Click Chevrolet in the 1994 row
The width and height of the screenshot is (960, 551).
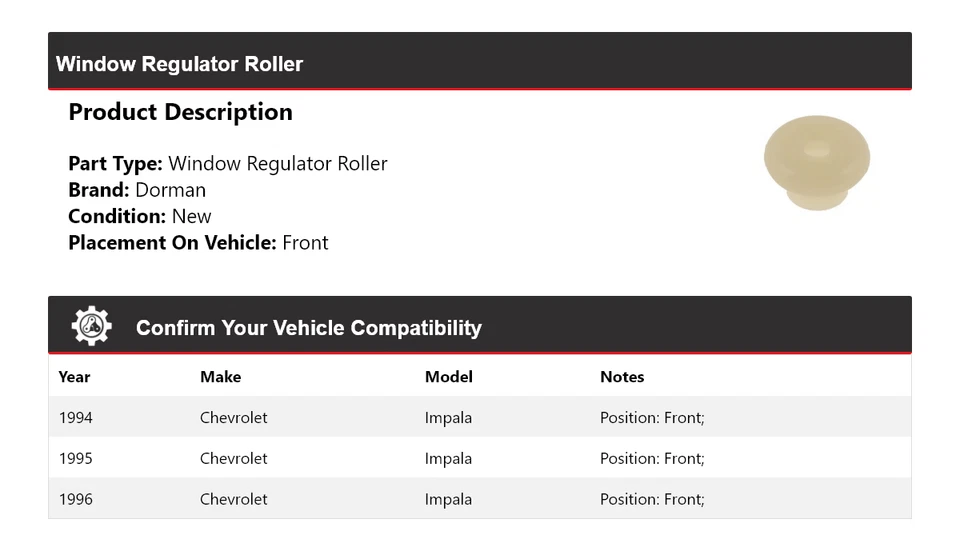tap(233, 418)
